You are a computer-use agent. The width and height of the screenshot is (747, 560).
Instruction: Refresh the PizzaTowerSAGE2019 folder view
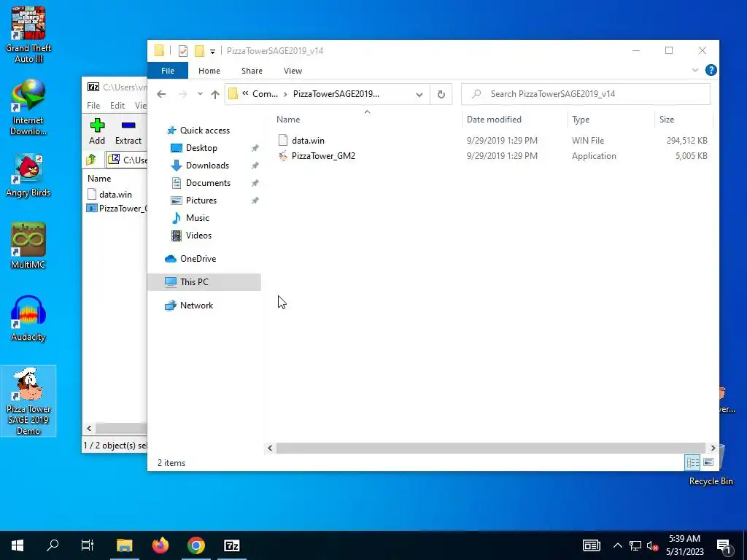point(441,94)
